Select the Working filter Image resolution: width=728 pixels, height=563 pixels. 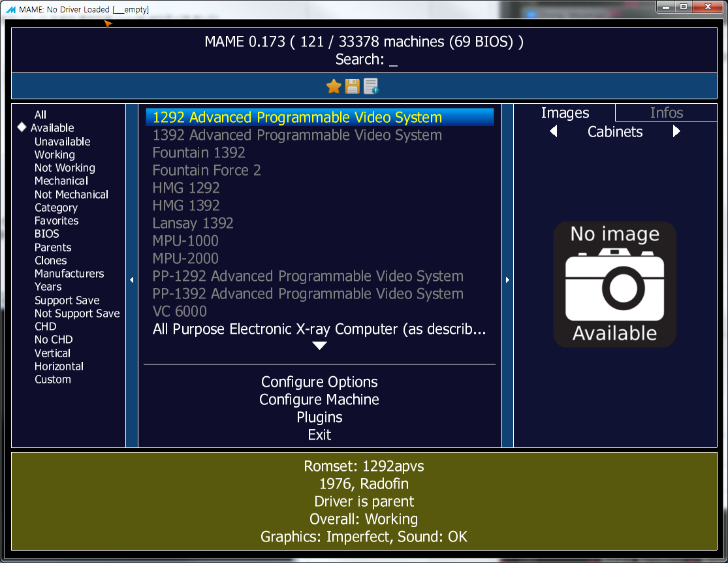coord(54,154)
